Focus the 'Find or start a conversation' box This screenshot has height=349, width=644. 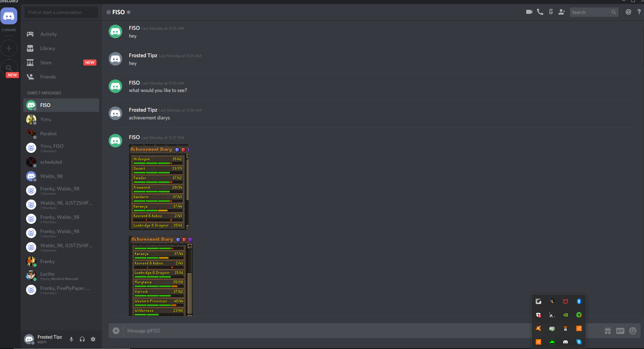61,12
